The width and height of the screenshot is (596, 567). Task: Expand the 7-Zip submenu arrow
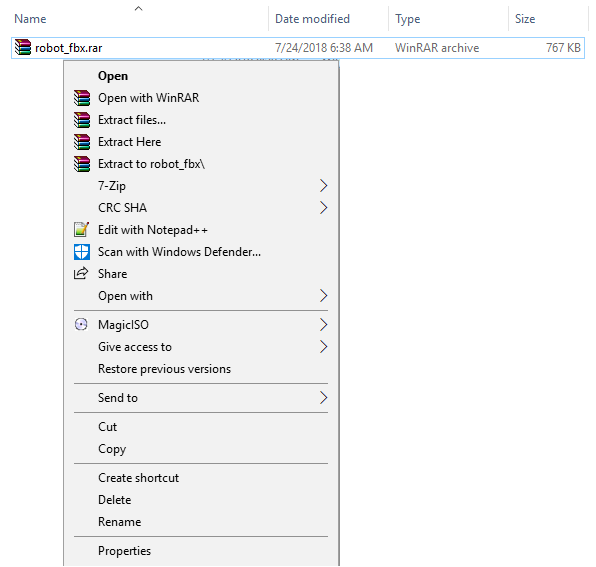323,186
